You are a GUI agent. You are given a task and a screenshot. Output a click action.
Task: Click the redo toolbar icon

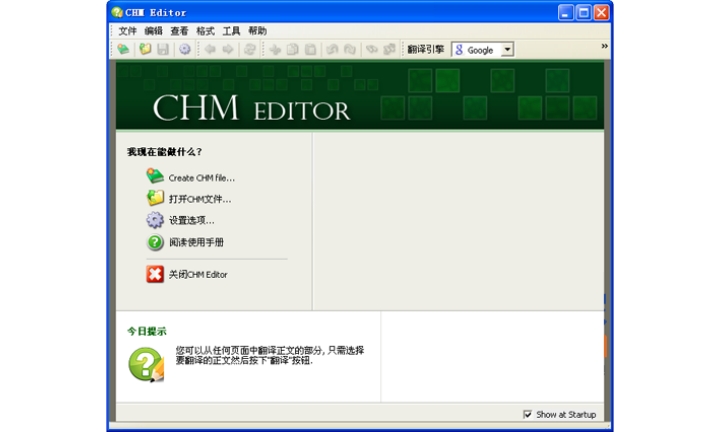pyautogui.click(x=349, y=50)
